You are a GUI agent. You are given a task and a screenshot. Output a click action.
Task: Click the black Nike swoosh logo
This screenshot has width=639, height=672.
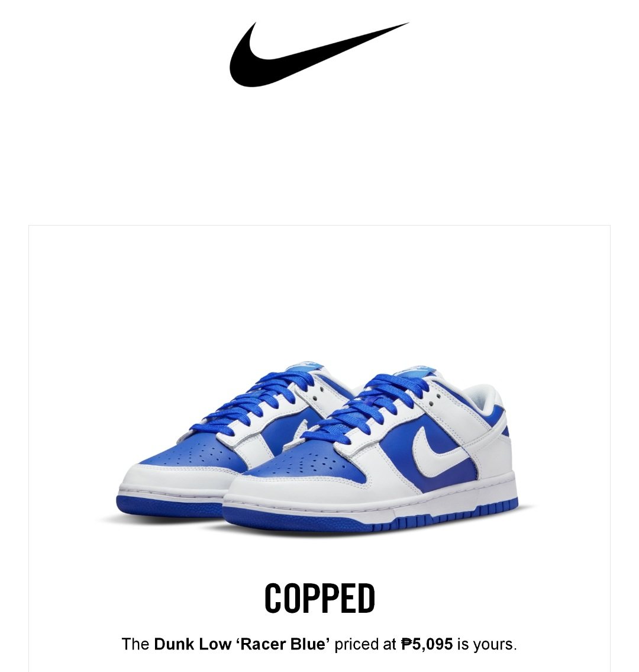319,54
